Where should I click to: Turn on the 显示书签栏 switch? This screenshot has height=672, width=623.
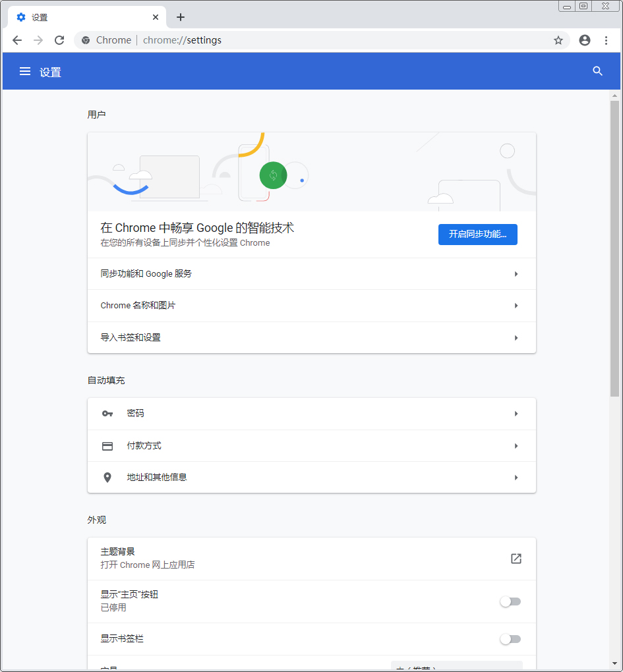(x=510, y=639)
